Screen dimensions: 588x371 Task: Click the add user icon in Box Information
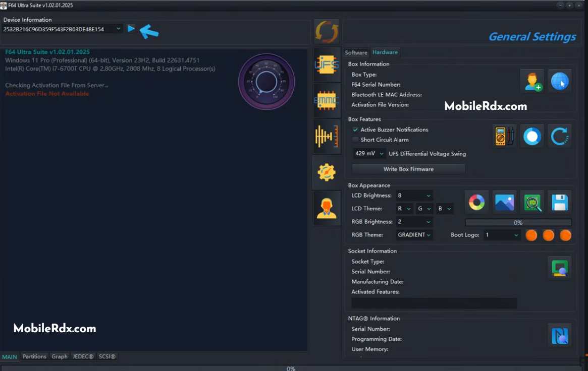click(532, 81)
